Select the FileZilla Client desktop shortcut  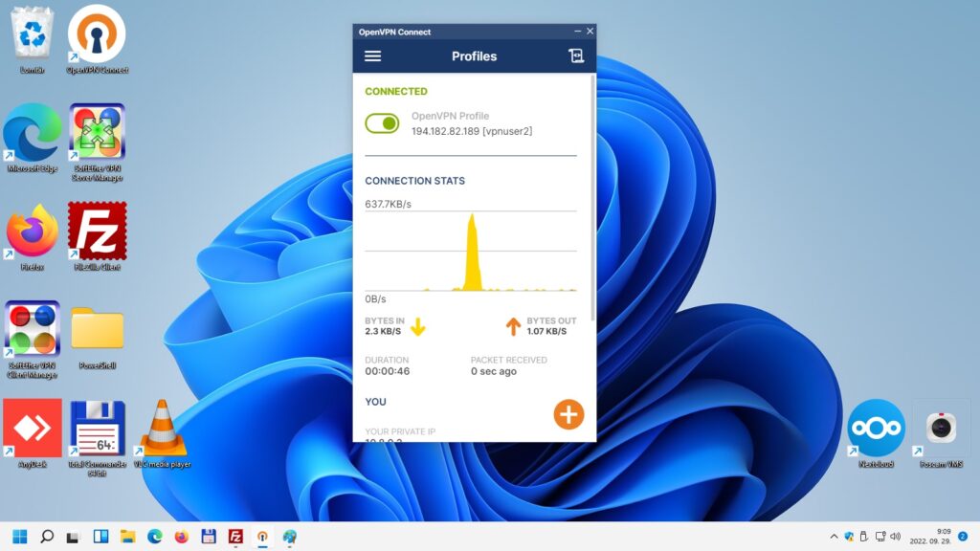tap(97, 236)
